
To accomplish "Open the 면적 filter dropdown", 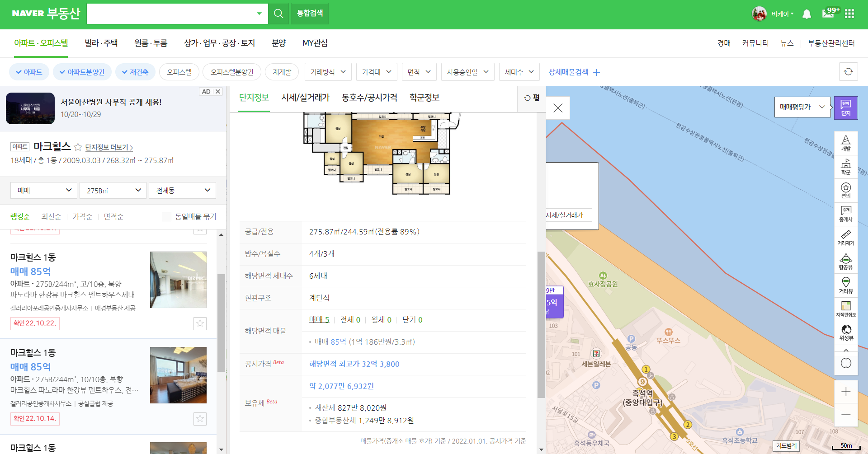I will (419, 72).
